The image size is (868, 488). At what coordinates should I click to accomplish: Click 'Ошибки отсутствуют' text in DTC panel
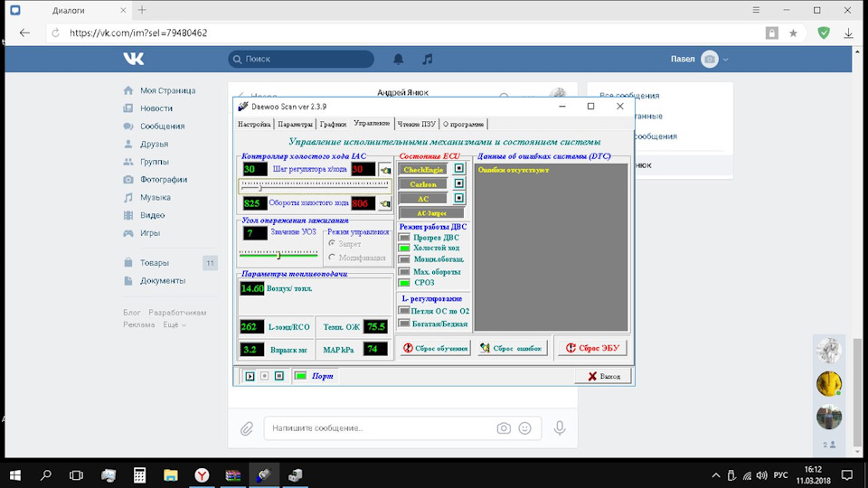click(x=514, y=170)
